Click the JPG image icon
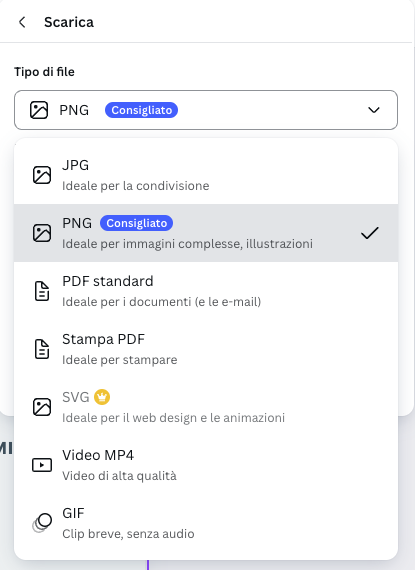The height and width of the screenshot is (570, 415). click(42, 175)
